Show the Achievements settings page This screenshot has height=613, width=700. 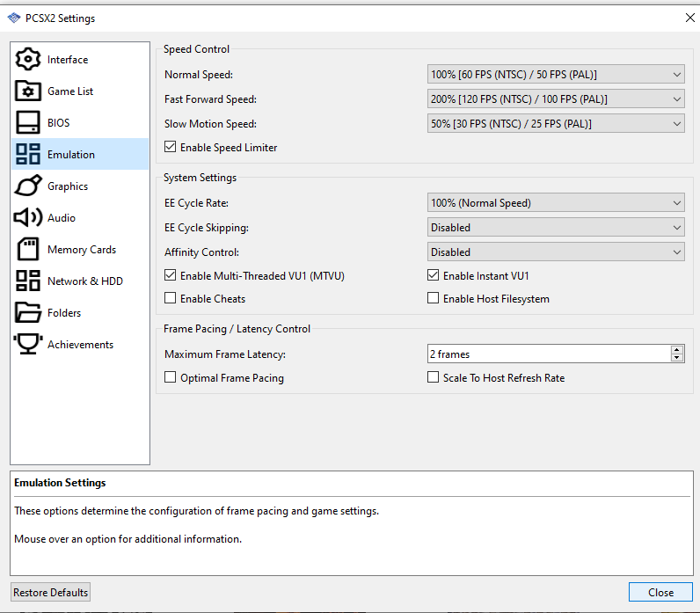80,345
